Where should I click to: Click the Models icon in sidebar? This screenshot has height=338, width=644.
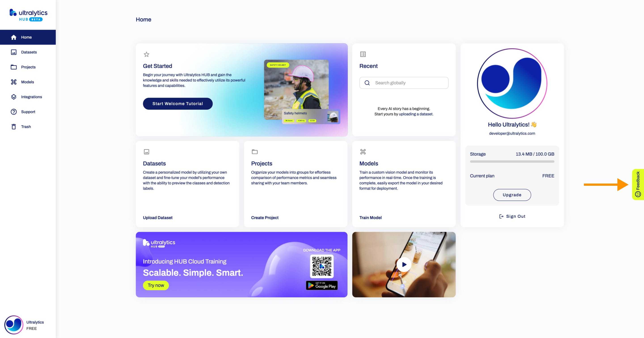14,82
